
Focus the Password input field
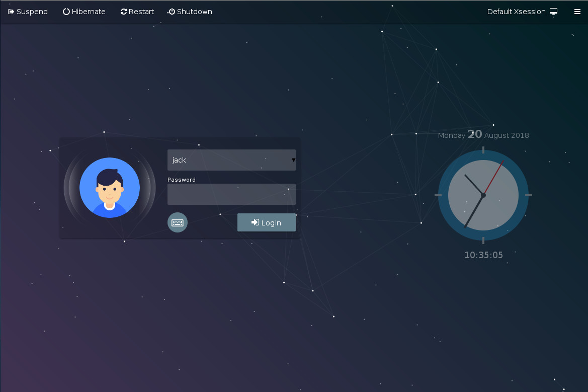[231, 194]
